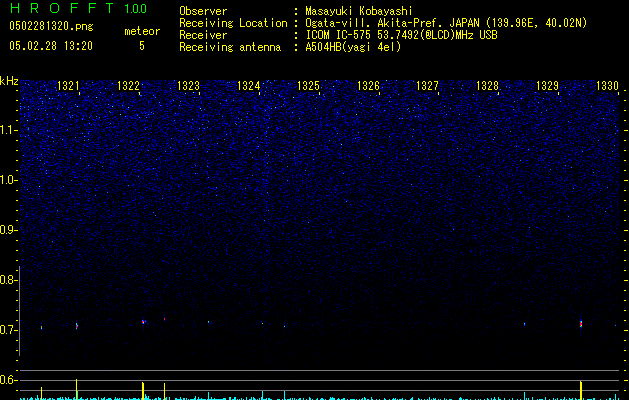The height and width of the screenshot is (400, 629).
Task: Click the meteor echo at the 1321 mark
Action: [x=77, y=326]
